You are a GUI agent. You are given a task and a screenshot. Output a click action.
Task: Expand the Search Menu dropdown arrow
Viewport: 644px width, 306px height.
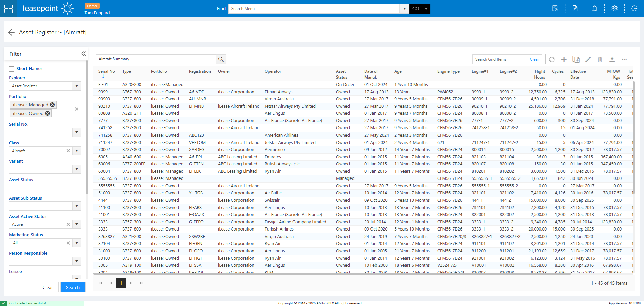[x=404, y=9]
